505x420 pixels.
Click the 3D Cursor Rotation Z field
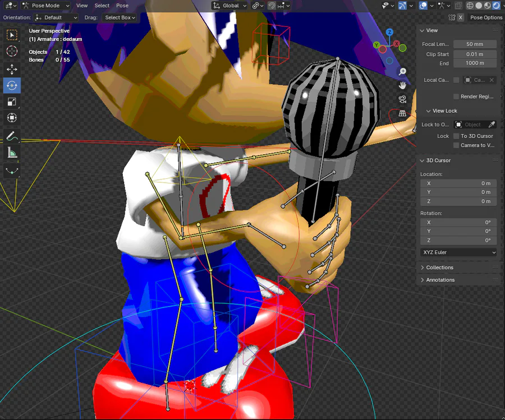click(x=458, y=240)
